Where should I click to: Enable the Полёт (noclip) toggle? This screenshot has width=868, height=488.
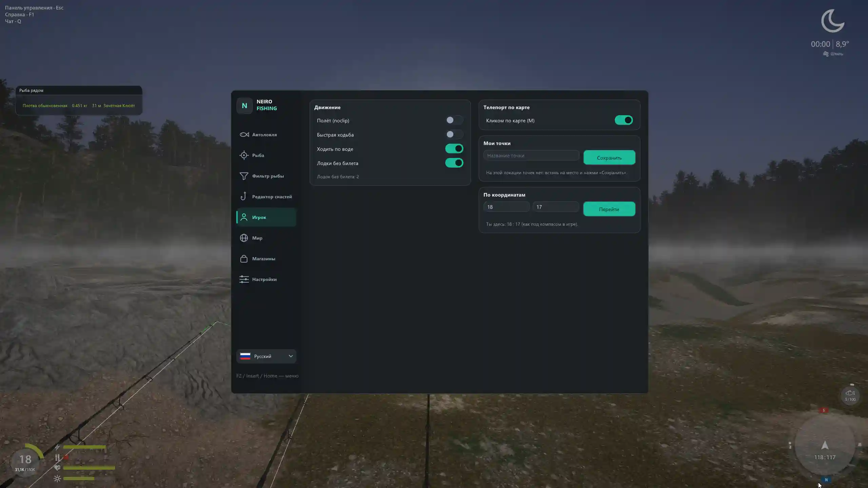click(x=454, y=120)
